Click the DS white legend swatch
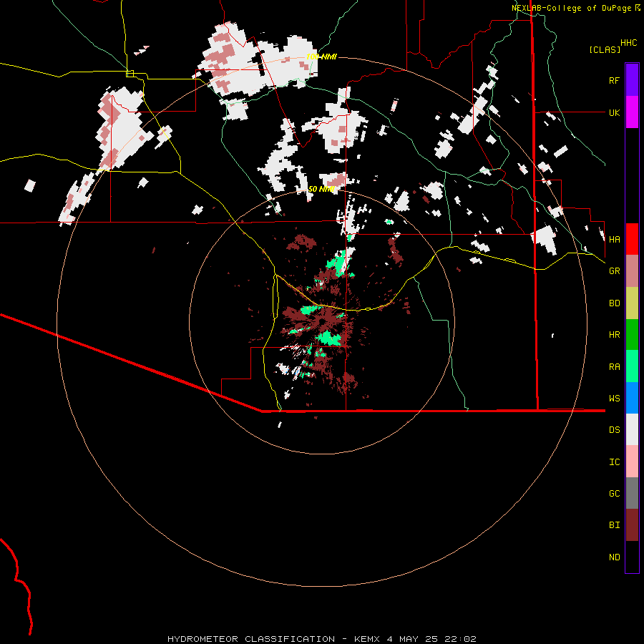Viewport: 644px width, 644px height. click(632, 429)
